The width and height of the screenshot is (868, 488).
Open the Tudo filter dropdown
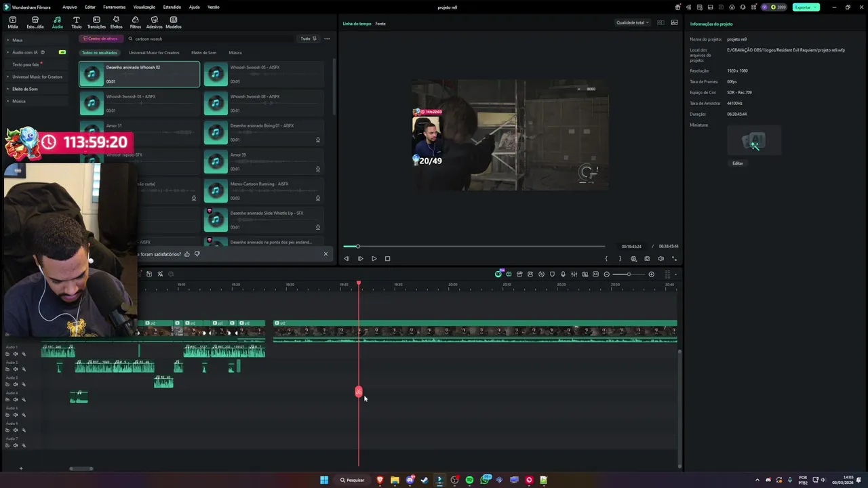[308, 39]
